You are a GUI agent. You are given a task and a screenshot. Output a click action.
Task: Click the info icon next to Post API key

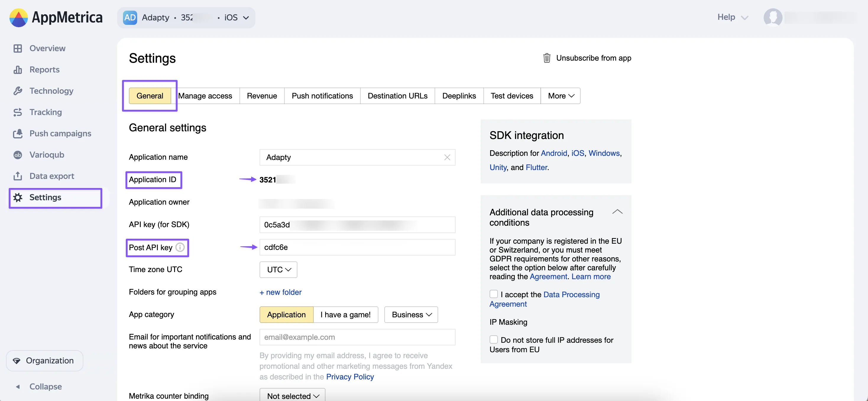point(180,247)
